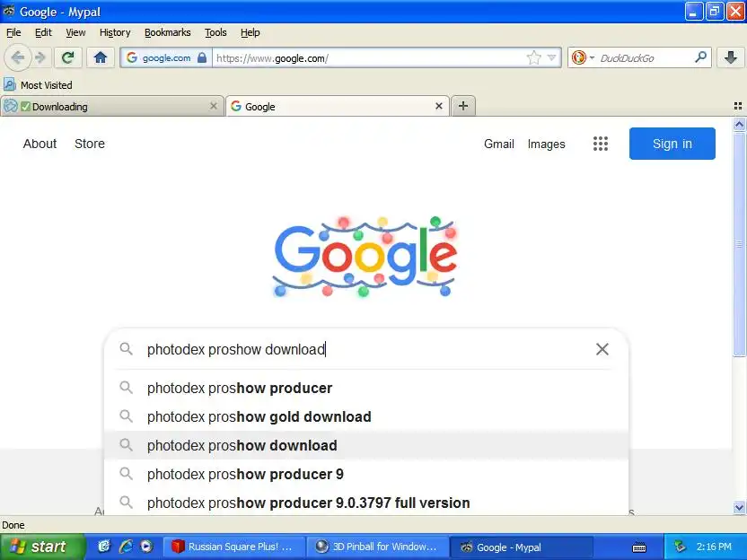This screenshot has width=747, height=560.
Task: Select suggestion 'producer 9.0.3797 full version'
Action: point(366,503)
